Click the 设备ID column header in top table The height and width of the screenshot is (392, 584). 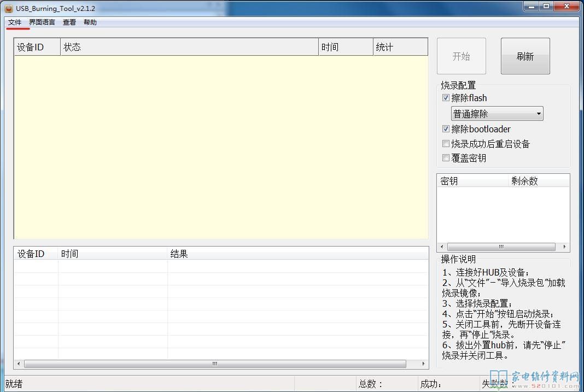tap(37, 47)
